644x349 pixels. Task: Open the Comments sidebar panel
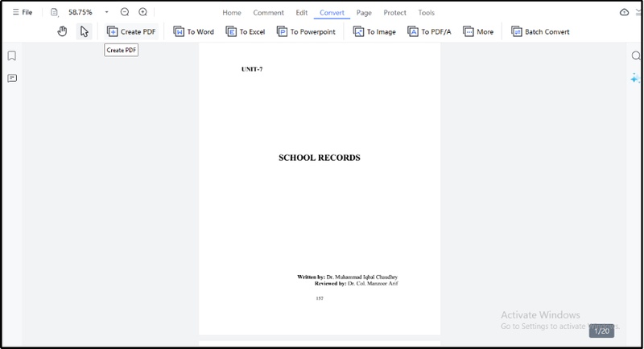(12, 78)
